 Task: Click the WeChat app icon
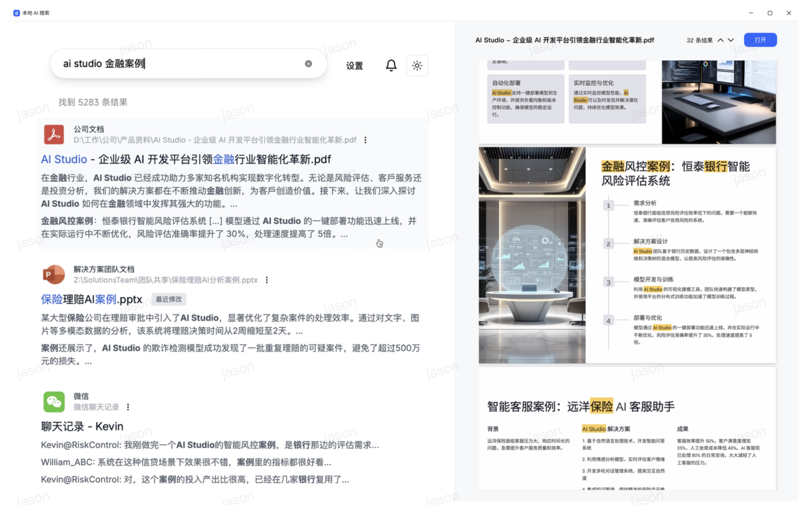(54, 402)
